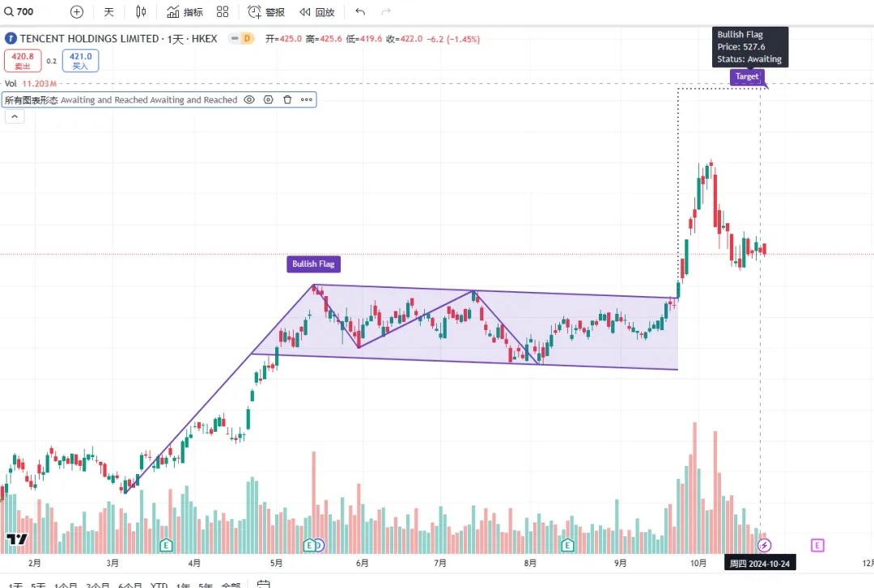Image resolution: width=874 pixels, height=588 pixels.
Task: Open chart pattern indicator settings icon
Action: pyautogui.click(x=268, y=100)
